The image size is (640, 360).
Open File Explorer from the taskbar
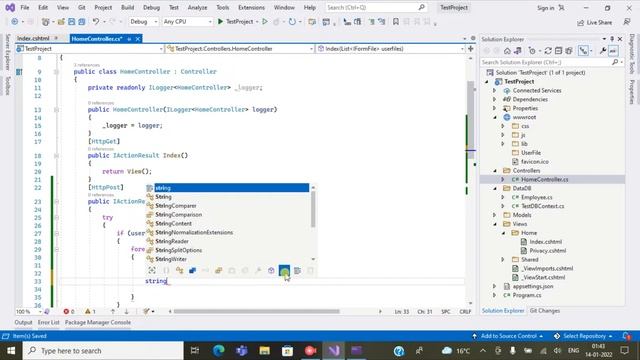[x=264, y=351]
